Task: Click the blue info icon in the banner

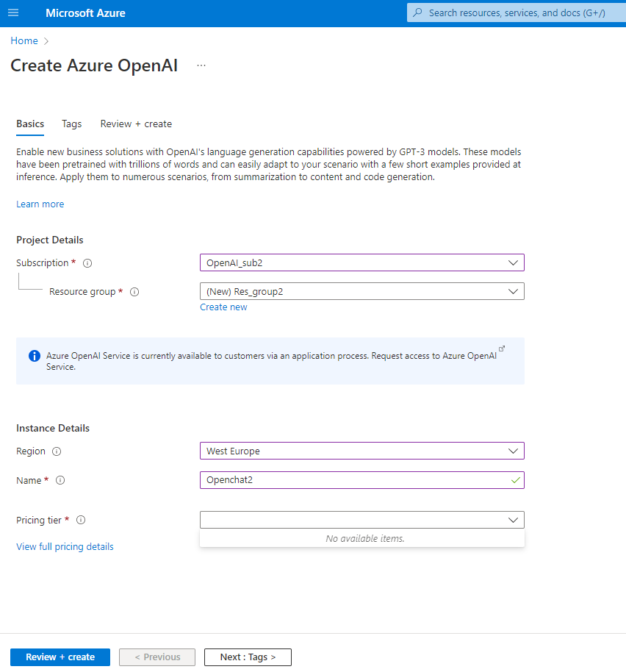Action: [x=35, y=356]
